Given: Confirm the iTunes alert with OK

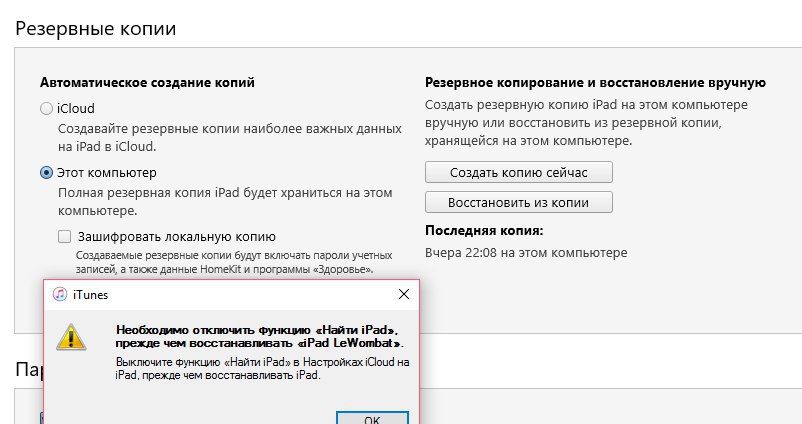Looking at the screenshot, I should [372, 418].
